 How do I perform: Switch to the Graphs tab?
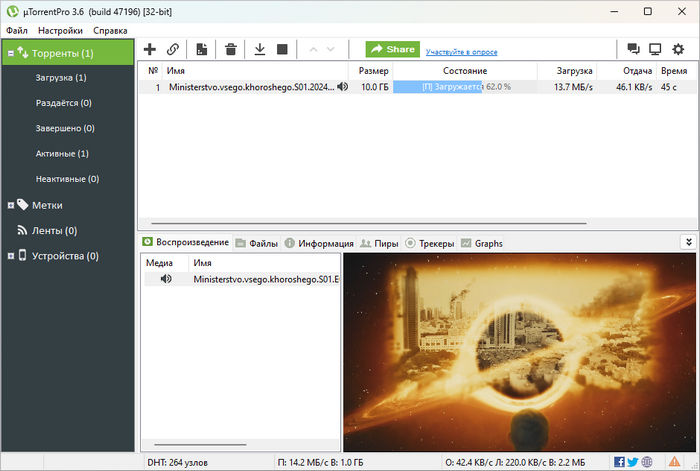(x=482, y=243)
